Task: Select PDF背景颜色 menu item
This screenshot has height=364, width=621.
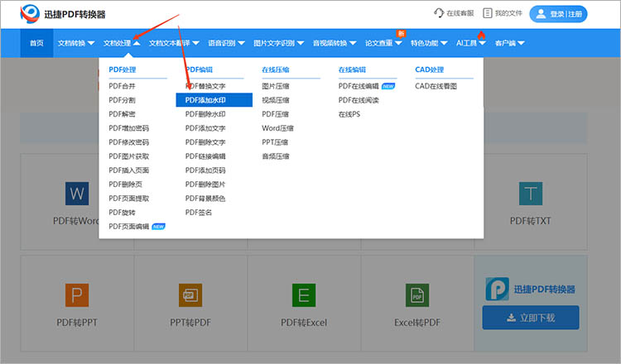Action: [205, 199]
